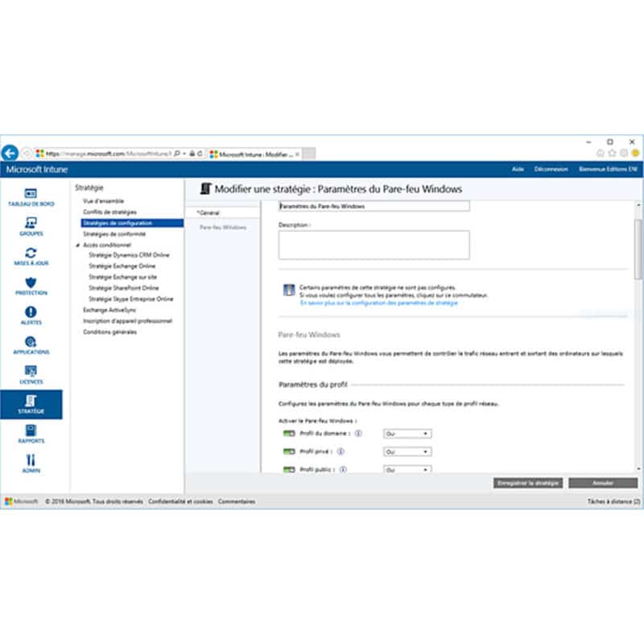
Task: Click the browser URL address field
Action: pos(109,154)
